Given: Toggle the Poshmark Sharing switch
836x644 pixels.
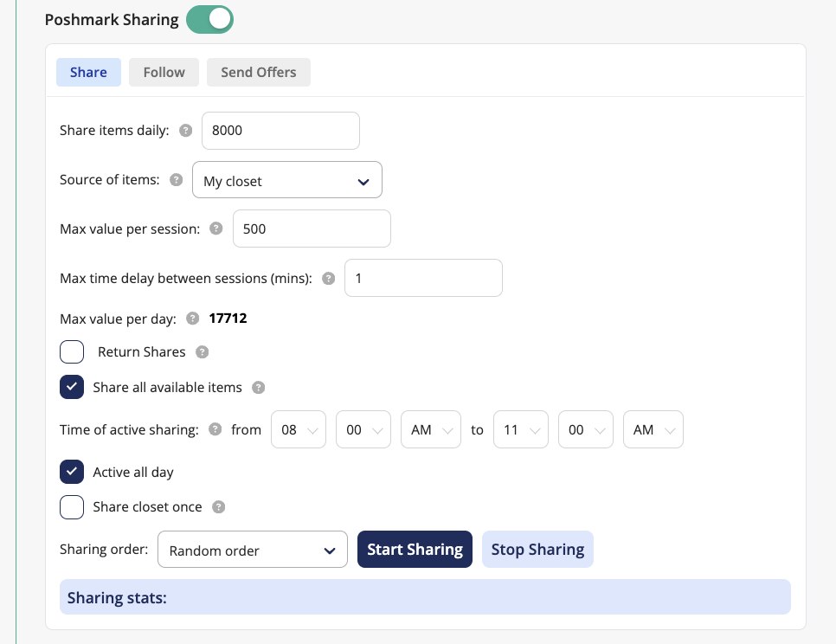Looking at the screenshot, I should [210, 19].
